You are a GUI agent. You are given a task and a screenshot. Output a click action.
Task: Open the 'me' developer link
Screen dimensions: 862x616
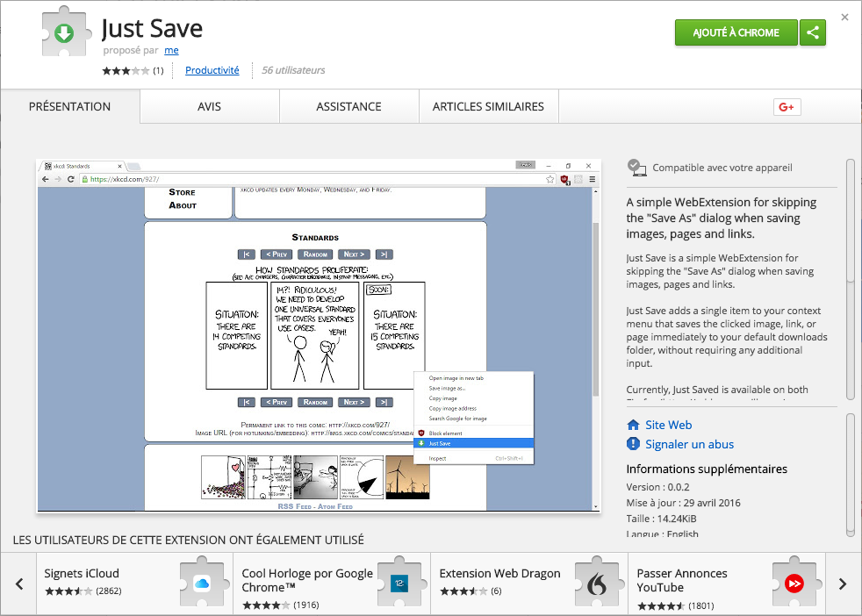point(171,51)
